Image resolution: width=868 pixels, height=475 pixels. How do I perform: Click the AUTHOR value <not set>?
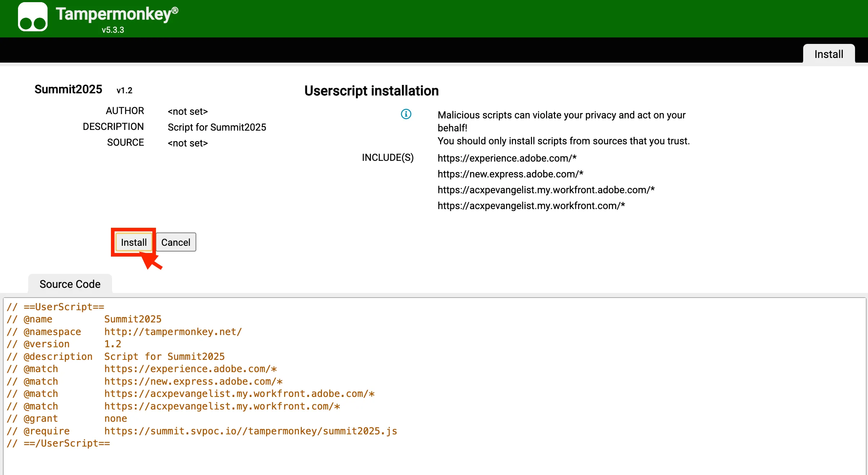[x=188, y=112]
